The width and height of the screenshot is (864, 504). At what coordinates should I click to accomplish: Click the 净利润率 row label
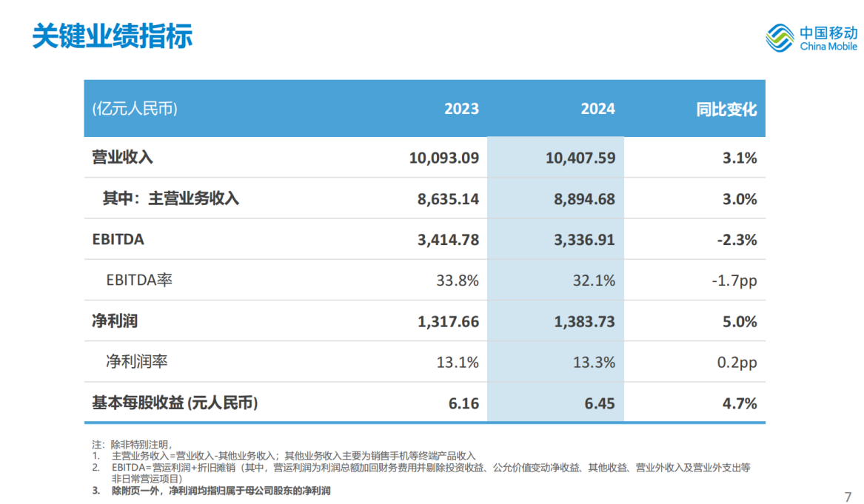[x=137, y=362]
